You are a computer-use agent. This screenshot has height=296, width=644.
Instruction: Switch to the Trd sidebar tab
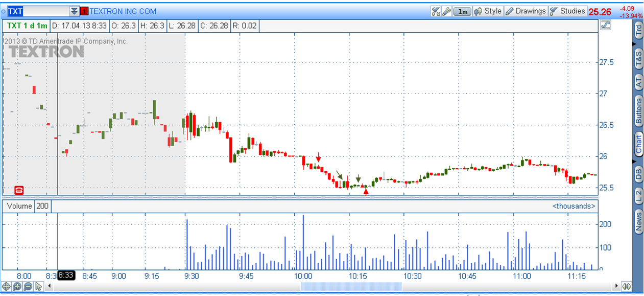638,31
